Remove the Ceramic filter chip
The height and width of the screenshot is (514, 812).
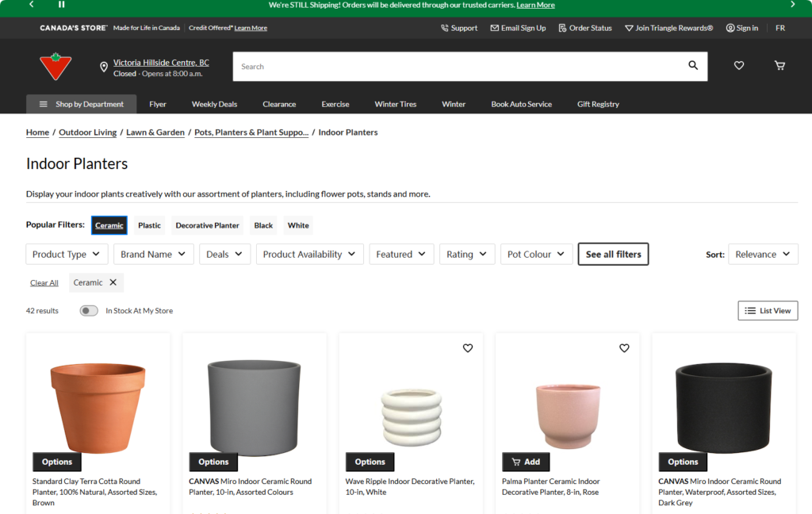point(113,282)
